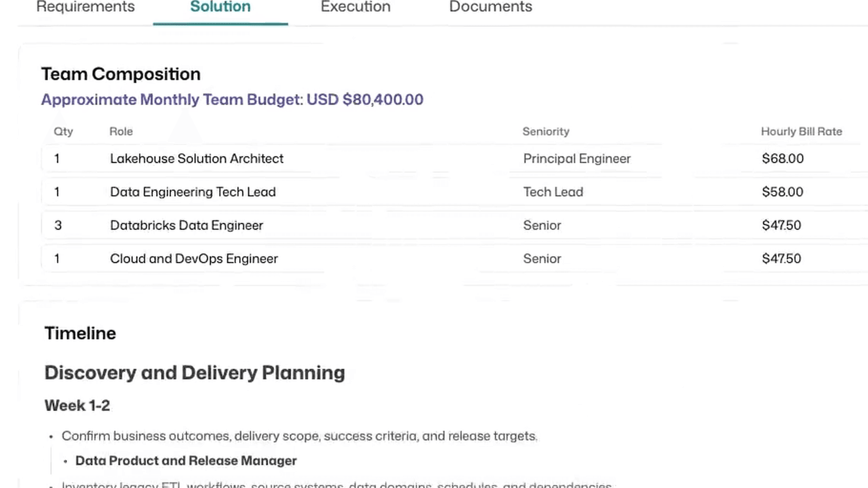Click quantity 3 in Databricks row
This screenshot has height=488, width=868.
(58, 225)
